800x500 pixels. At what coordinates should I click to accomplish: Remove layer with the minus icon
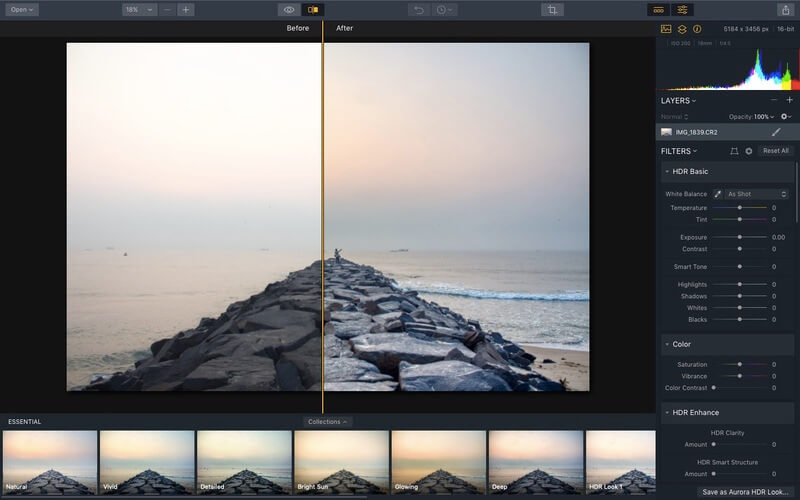(774, 100)
